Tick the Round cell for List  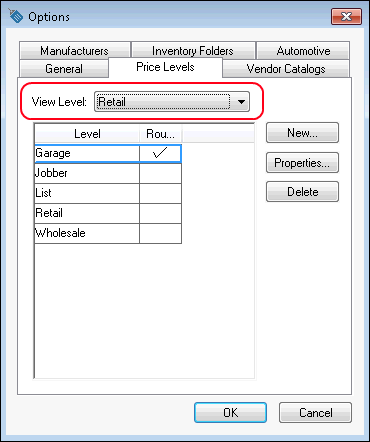(160, 193)
